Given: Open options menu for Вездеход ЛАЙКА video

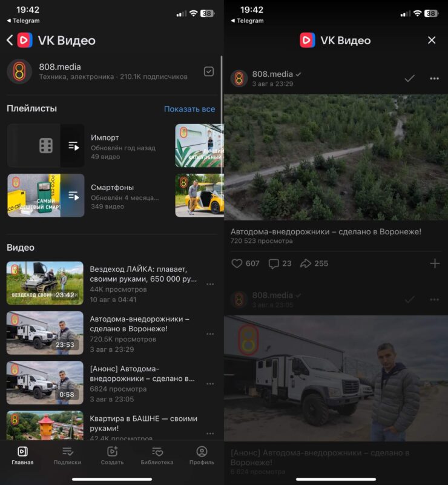Looking at the screenshot, I should pos(210,284).
